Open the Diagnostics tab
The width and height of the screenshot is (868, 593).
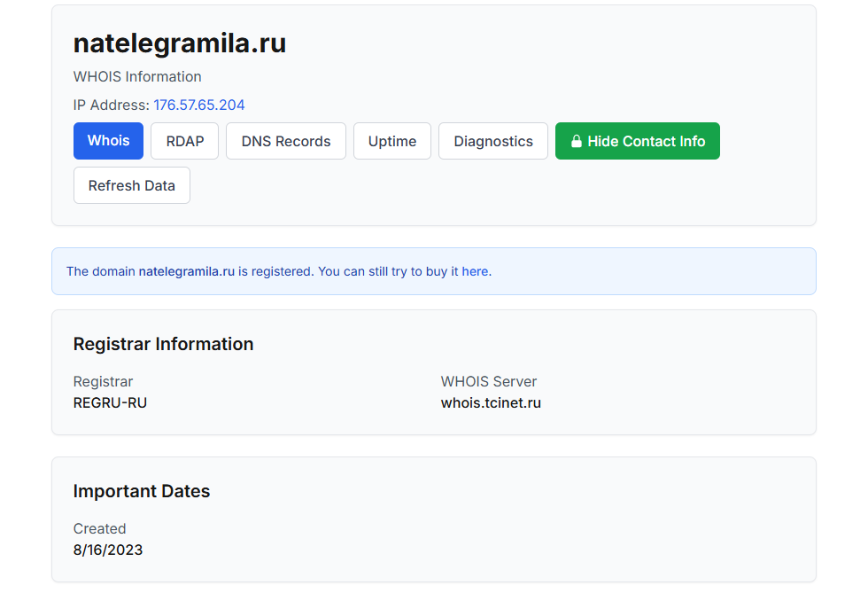493,141
